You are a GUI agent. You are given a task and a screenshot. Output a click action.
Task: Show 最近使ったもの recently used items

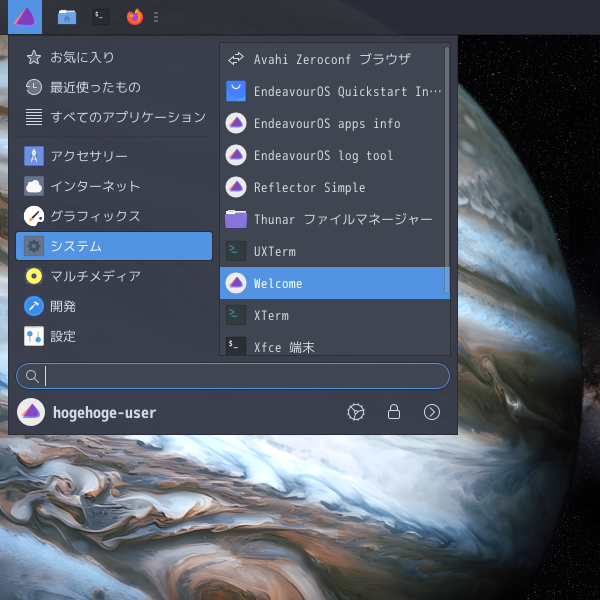coord(114,87)
